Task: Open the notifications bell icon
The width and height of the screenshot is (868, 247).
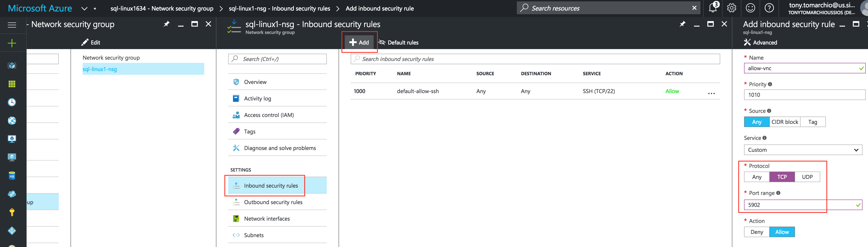Action: [713, 8]
